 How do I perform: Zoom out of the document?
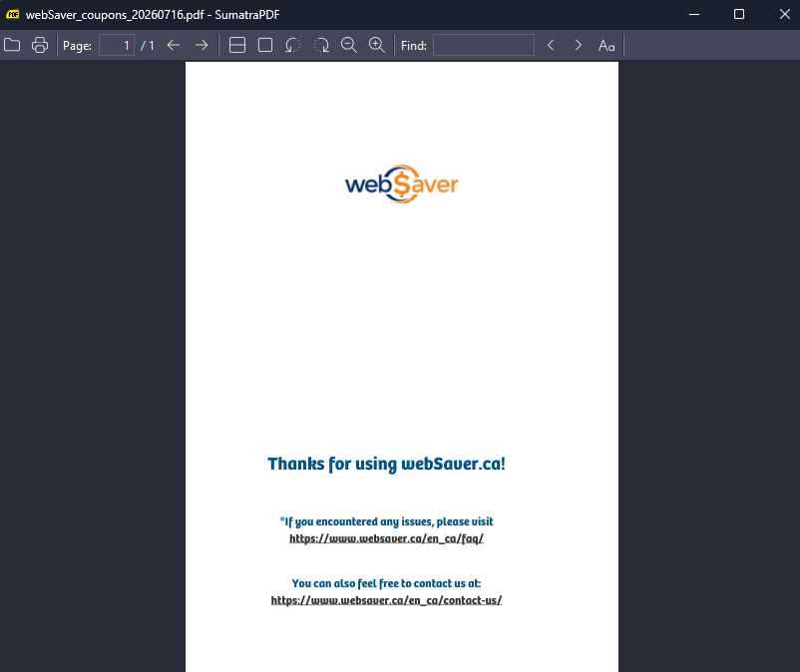(349, 46)
